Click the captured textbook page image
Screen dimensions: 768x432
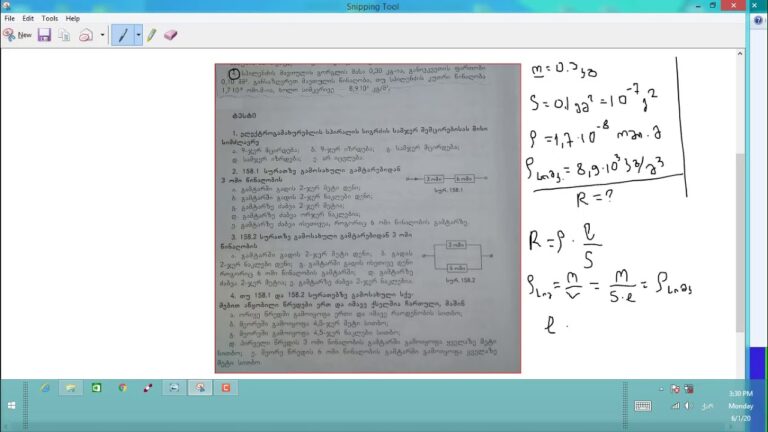click(368, 218)
